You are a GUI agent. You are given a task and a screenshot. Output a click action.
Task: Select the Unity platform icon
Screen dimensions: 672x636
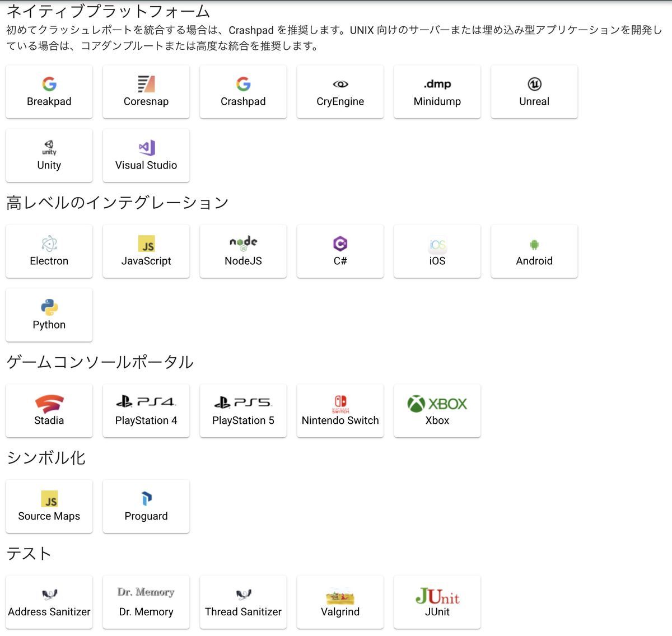49,155
